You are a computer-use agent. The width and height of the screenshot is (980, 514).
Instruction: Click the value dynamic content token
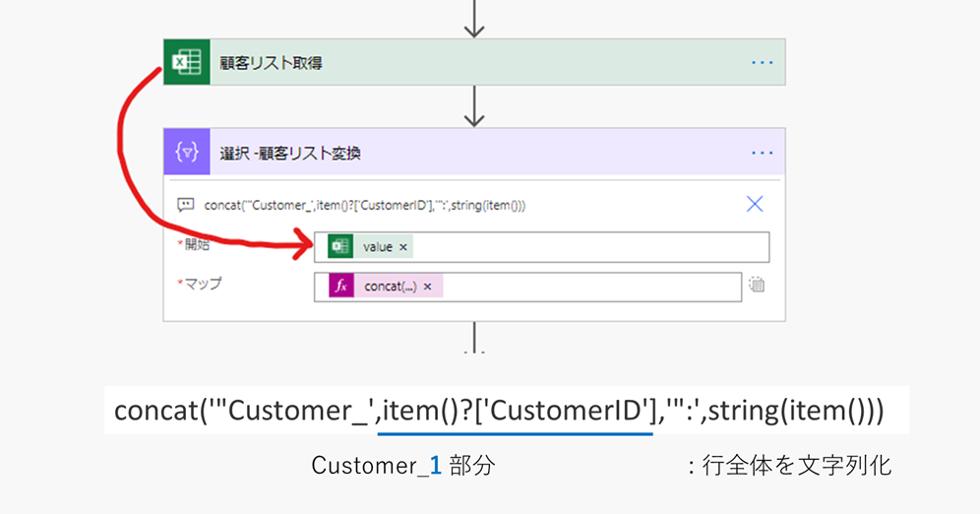coord(370,247)
